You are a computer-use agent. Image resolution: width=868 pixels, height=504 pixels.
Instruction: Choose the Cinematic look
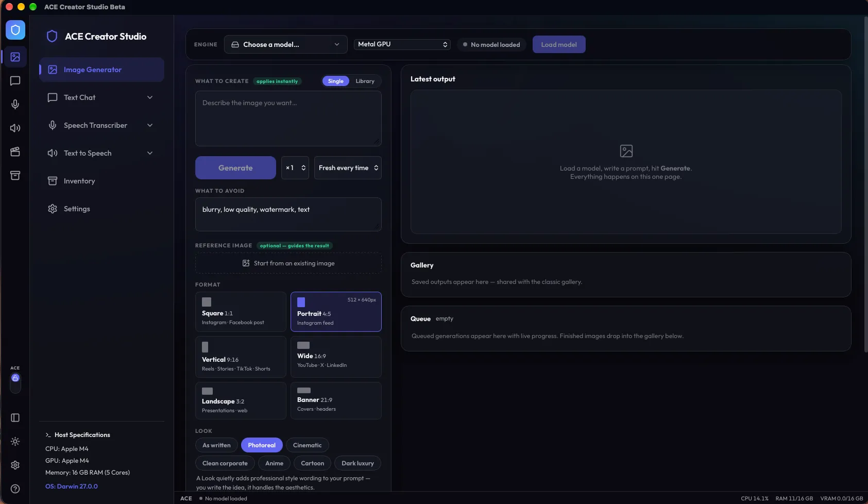click(308, 445)
